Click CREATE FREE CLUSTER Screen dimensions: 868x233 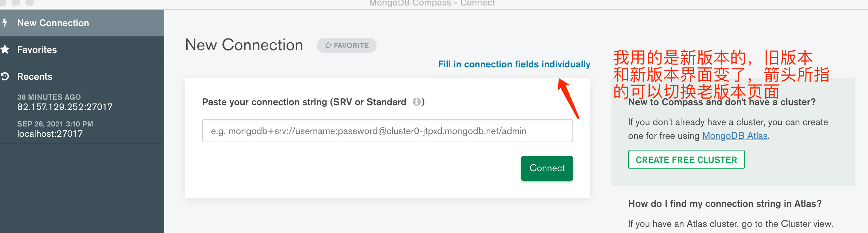point(686,159)
